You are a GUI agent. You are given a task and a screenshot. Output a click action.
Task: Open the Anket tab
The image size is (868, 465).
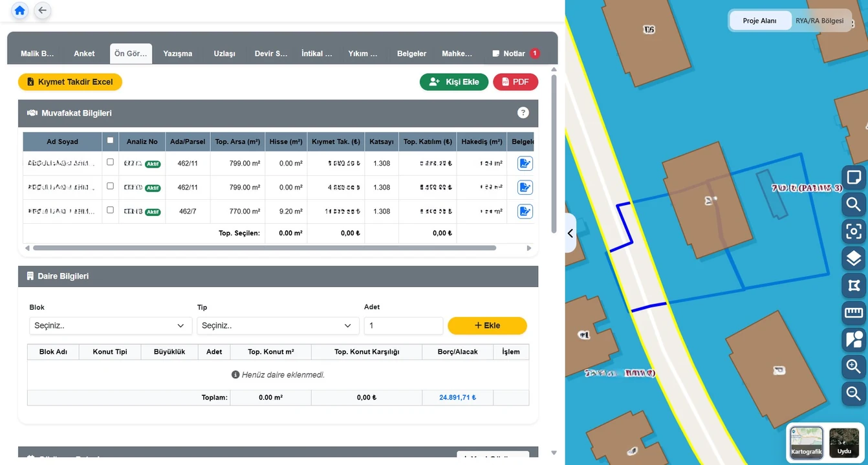click(84, 54)
